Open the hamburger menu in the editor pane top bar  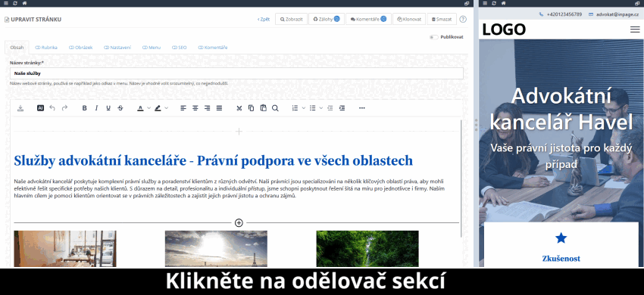click(6, 3)
